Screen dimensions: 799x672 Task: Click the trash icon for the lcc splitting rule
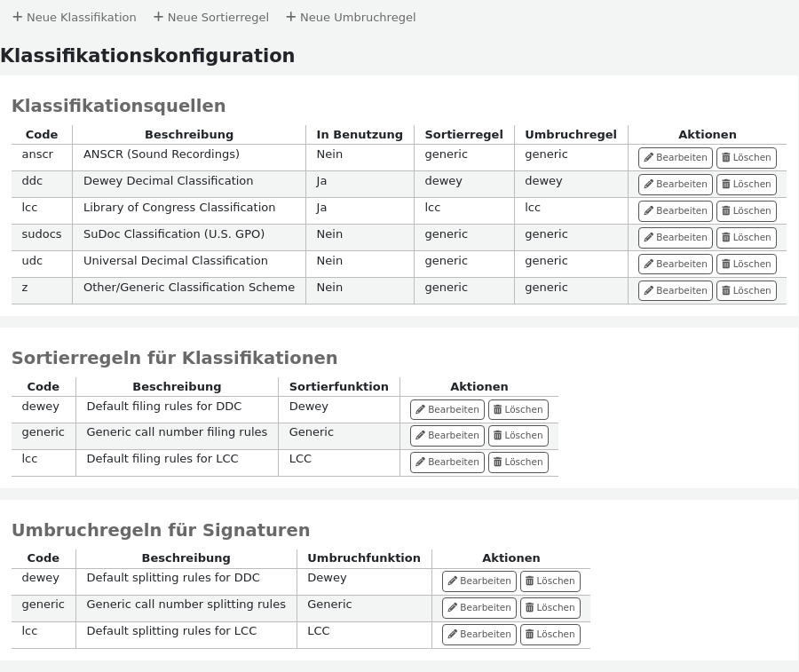pos(530,634)
